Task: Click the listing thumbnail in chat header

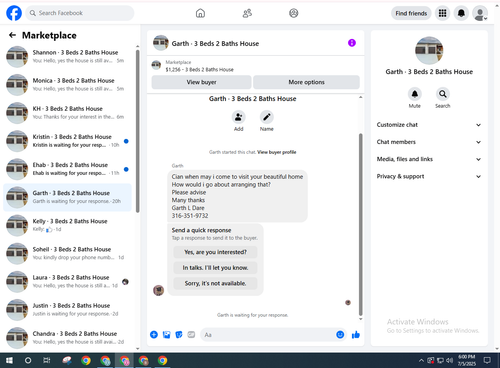Action: coord(161,43)
